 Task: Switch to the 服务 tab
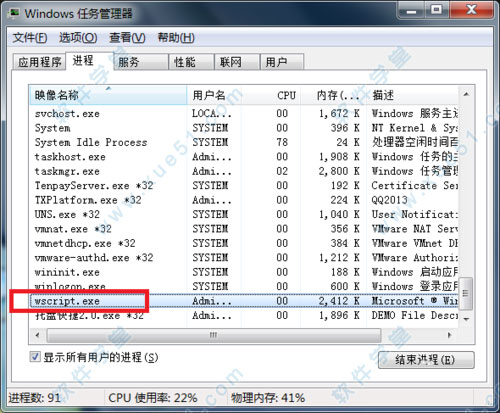(141, 62)
